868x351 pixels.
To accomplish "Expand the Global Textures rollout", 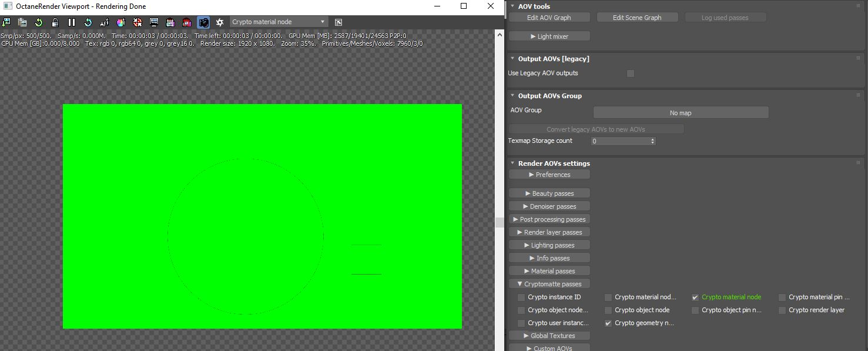I will coord(549,336).
